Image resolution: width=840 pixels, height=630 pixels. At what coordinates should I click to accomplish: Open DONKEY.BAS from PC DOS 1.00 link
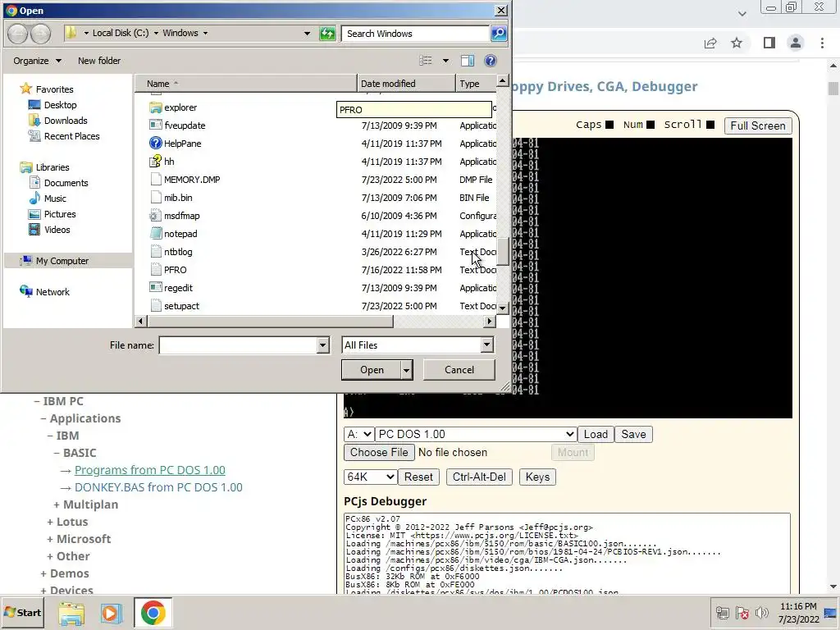[158, 487]
